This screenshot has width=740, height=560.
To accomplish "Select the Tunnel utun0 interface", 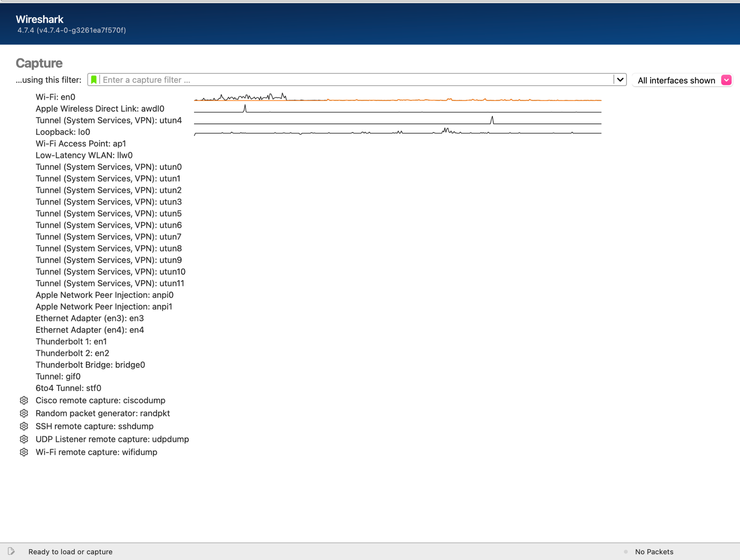I will (x=109, y=167).
